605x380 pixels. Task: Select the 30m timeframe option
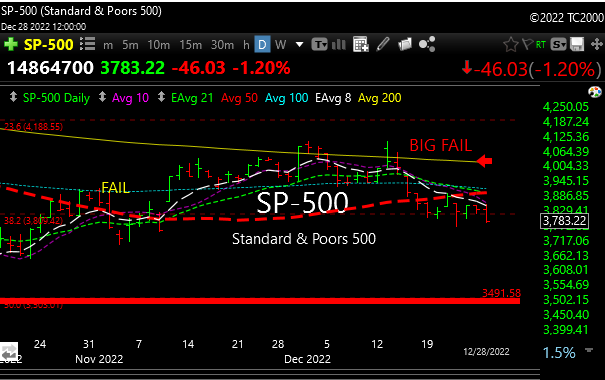coord(222,45)
